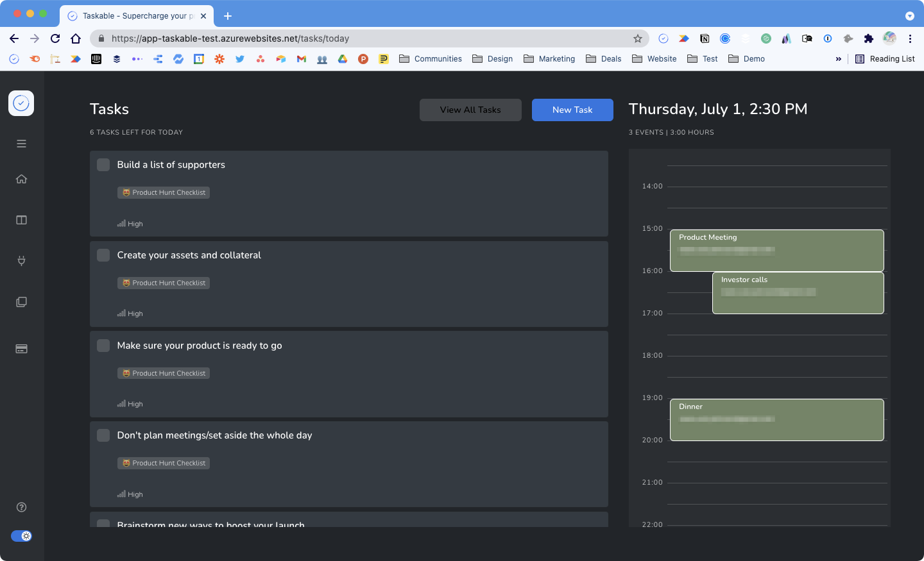Mark 'Make sure your product is ready' done
Image resolution: width=924 pixels, height=561 pixels.
point(103,346)
